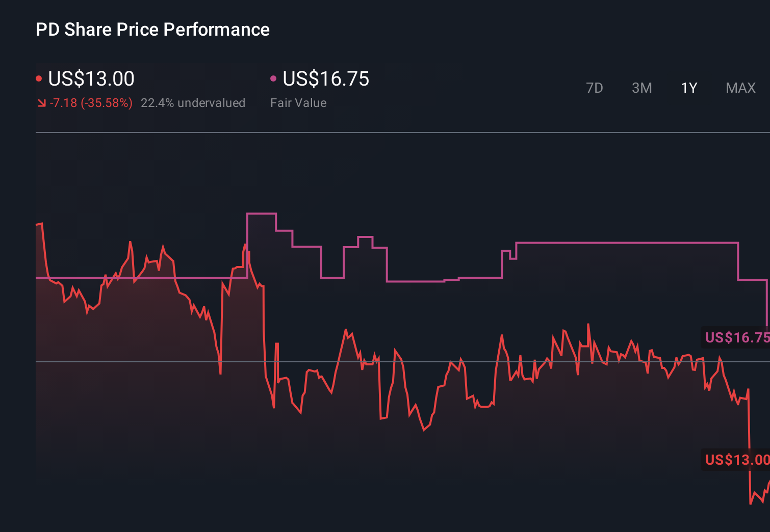The height and width of the screenshot is (532, 770).
Task: Click the red downward trend arrow icon
Action: [41, 103]
